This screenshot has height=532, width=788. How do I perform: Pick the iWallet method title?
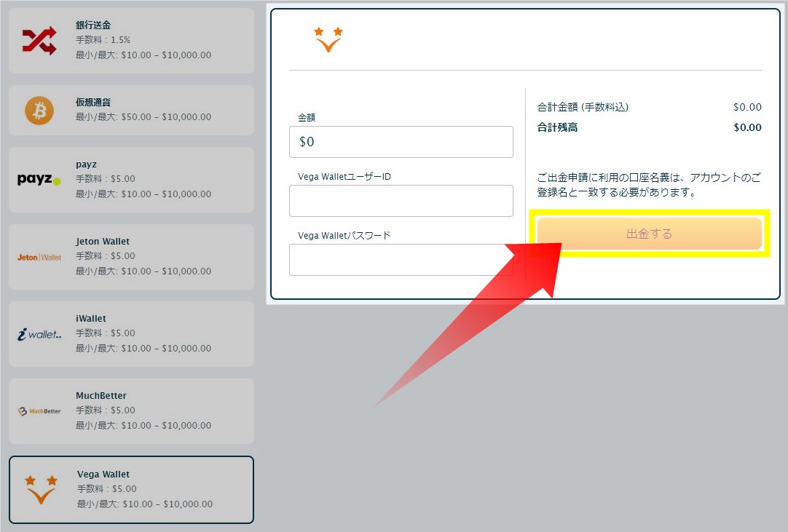pyautogui.click(x=91, y=319)
